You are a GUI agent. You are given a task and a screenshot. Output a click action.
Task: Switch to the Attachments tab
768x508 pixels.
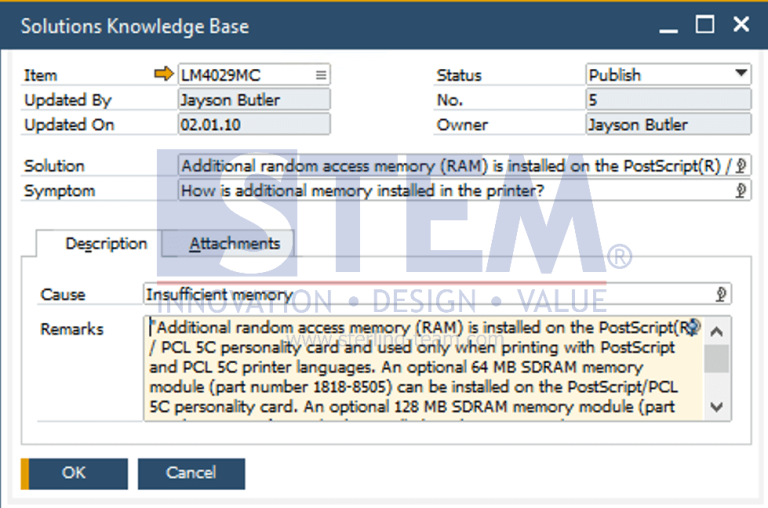click(235, 243)
